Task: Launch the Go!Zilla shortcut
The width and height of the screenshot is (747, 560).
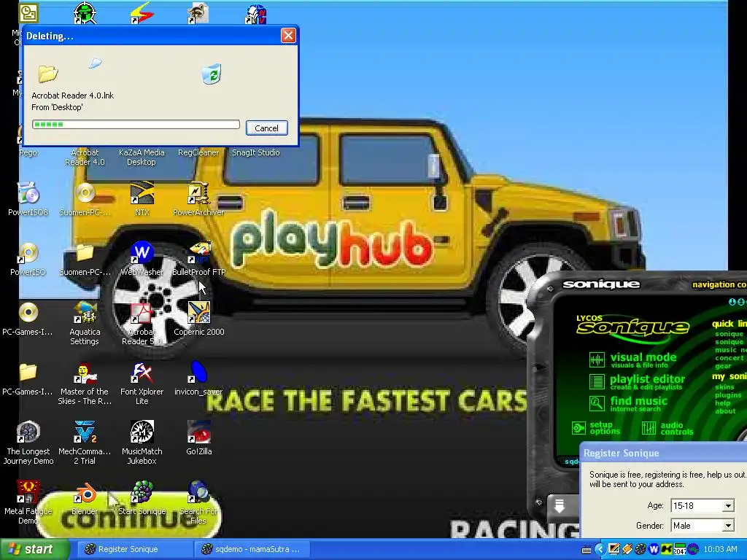Action: click(x=198, y=437)
